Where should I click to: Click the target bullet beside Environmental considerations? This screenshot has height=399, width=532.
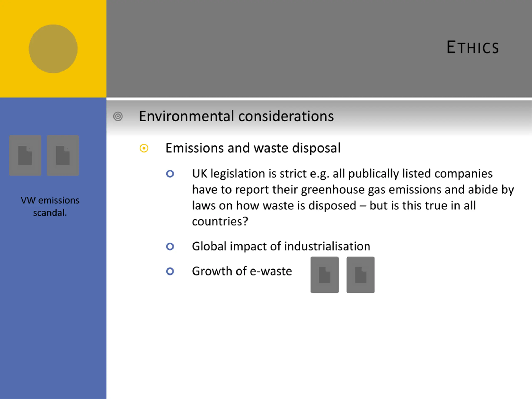point(118,116)
